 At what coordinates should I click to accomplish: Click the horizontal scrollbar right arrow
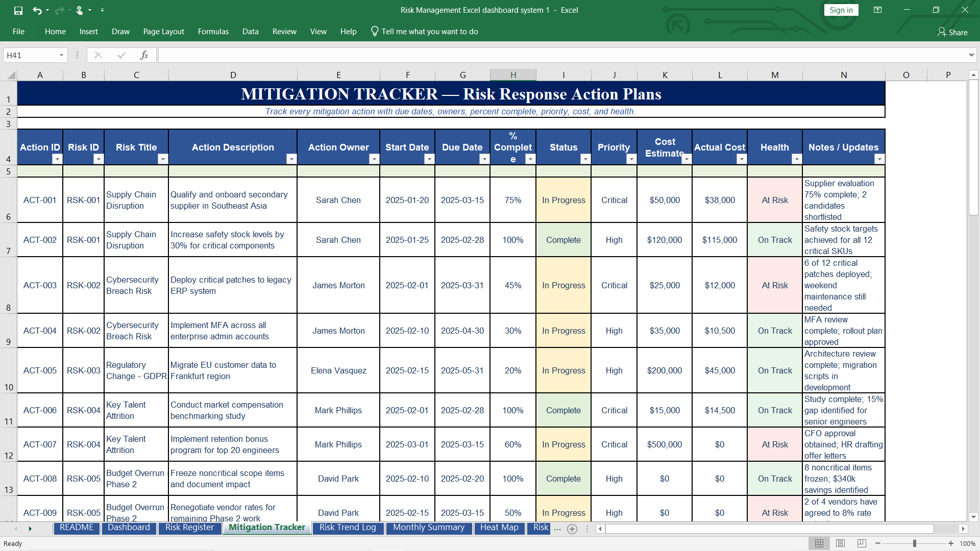[963, 529]
